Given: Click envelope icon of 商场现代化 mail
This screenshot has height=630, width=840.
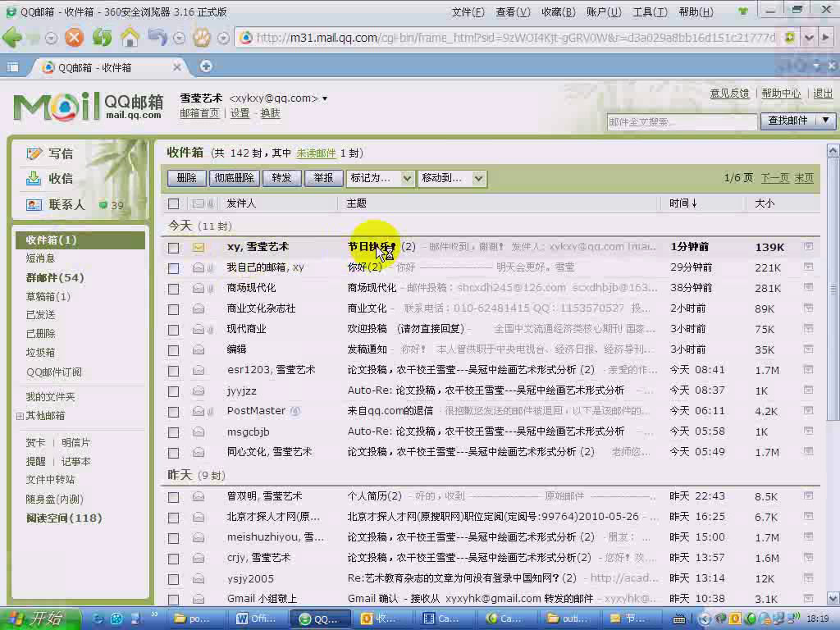Looking at the screenshot, I should tap(199, 288).
